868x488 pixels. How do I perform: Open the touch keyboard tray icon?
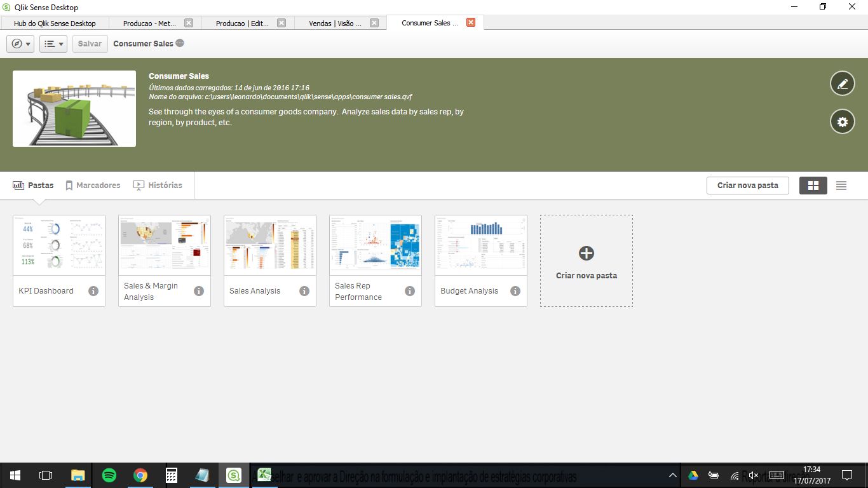tap(776, 475)
